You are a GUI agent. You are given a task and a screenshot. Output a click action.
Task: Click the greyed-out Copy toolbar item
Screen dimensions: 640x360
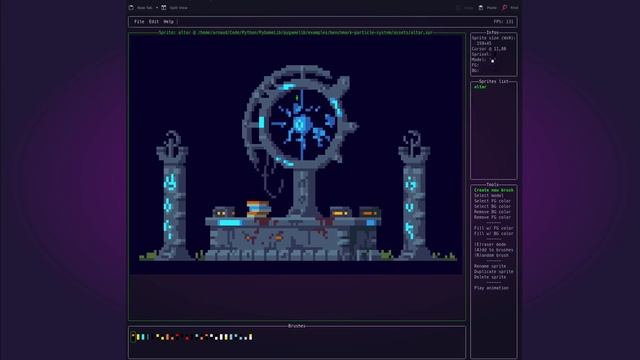click(464, 7)
